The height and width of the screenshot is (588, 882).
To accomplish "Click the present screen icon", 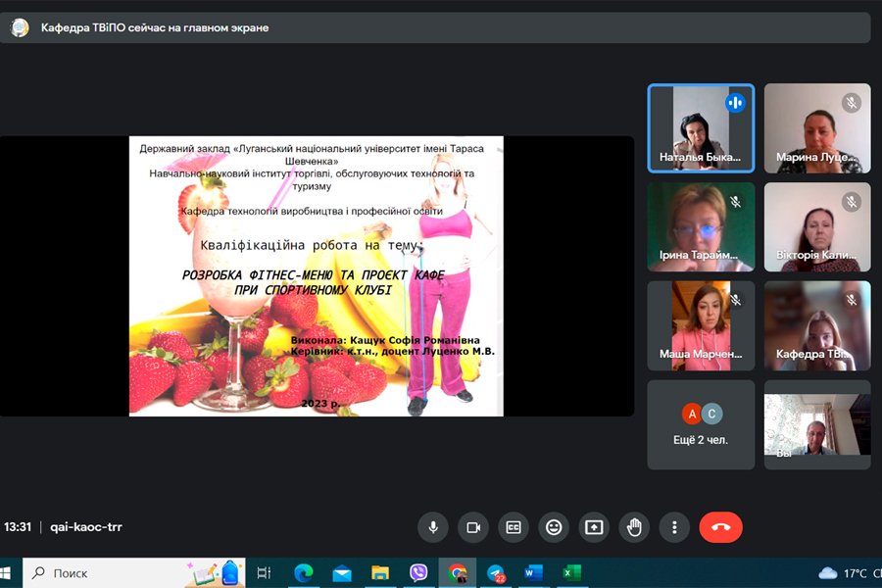I will [x=594, y=527].
